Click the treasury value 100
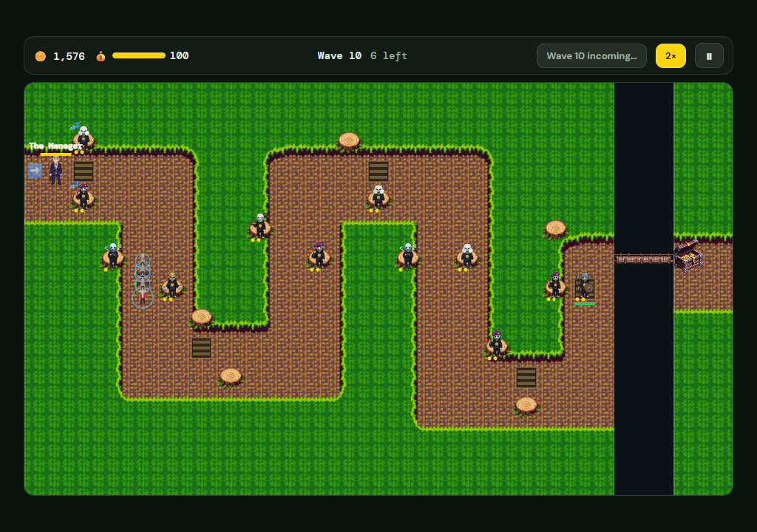This screenshot has height=532, width=757. 179,55
